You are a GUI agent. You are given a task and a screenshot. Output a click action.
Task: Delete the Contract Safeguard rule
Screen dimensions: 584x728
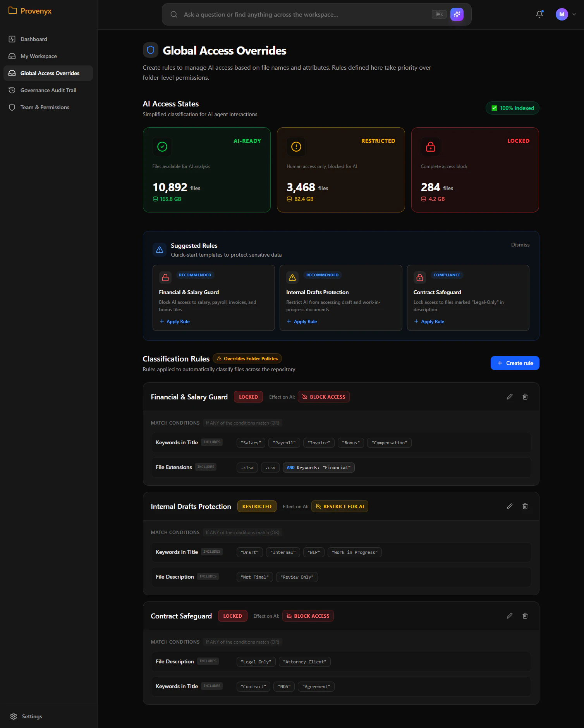(525, 616)
